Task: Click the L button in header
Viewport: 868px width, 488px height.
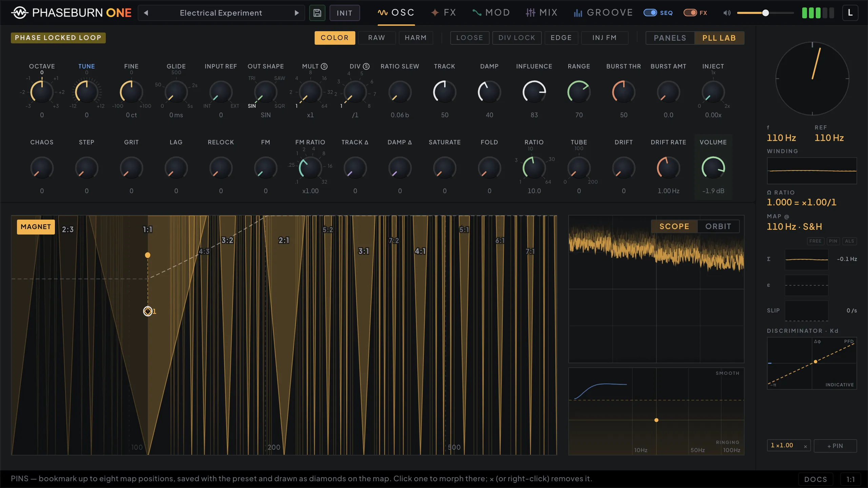Action: [850, 13]
